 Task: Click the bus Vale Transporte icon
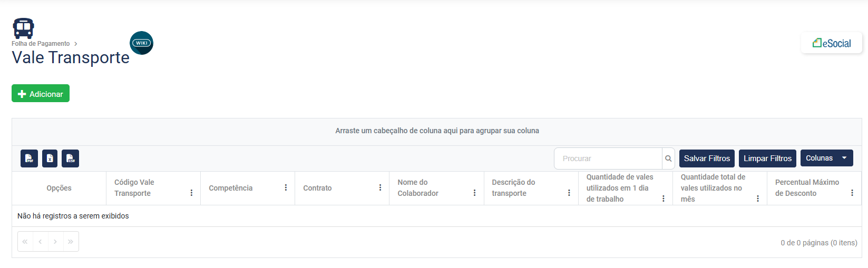click(23, 28)
